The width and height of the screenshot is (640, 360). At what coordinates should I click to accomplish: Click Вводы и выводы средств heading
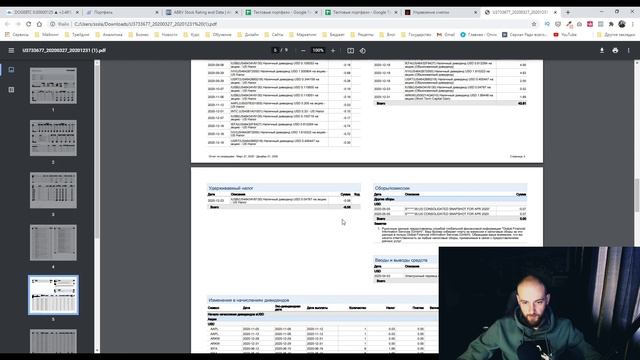pyautogui.click(x=401, y=260)
